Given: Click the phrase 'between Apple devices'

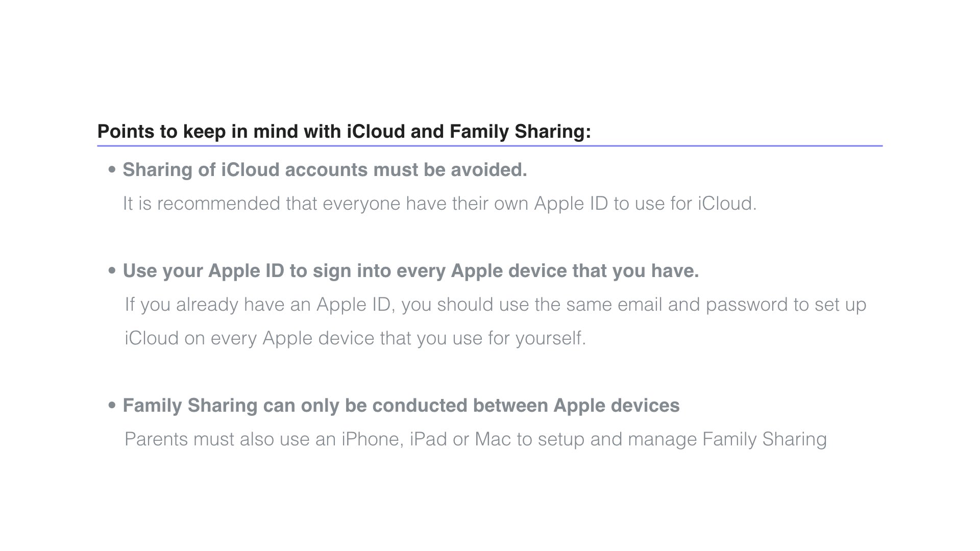Looking at the screenshot, I should pyautogui.click(x=576, y=406).
